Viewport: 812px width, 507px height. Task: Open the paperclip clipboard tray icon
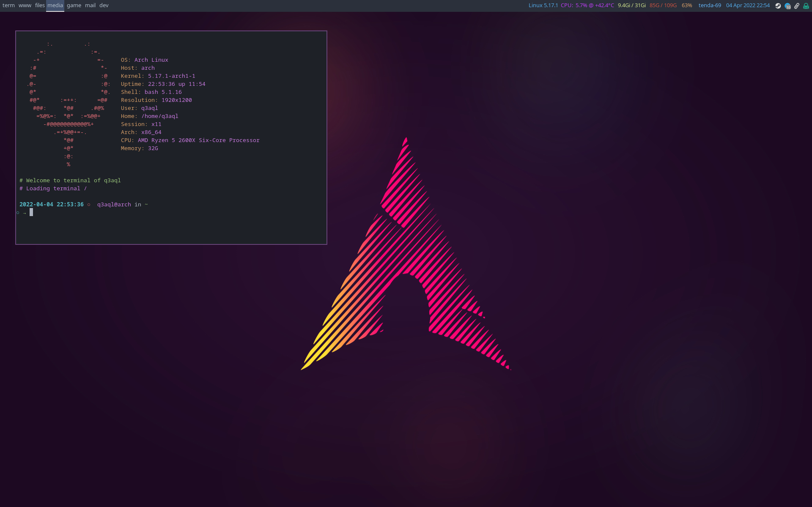[x=797, y=6]
